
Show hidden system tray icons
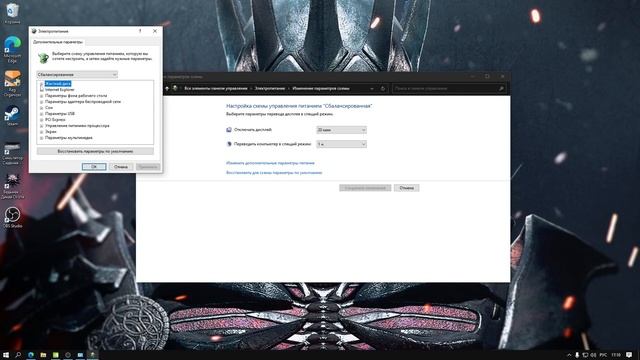569,355
